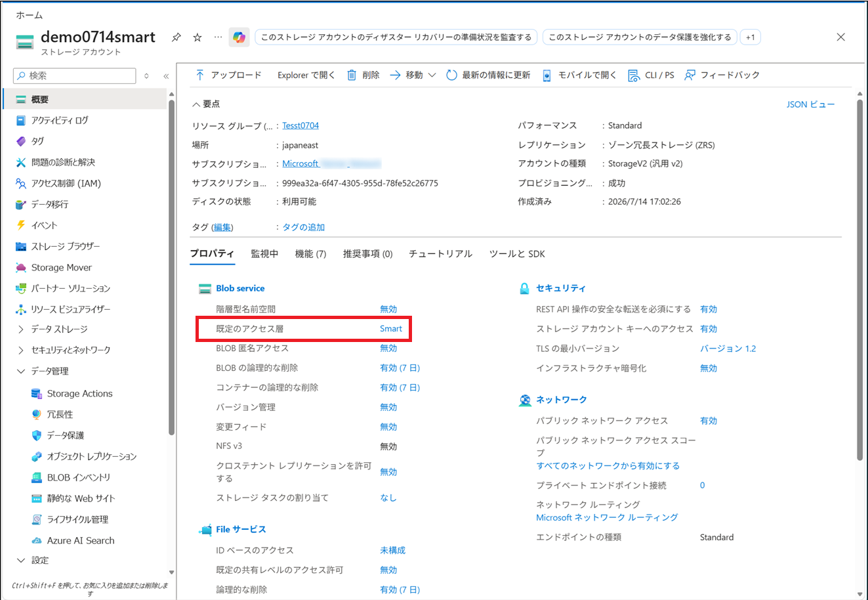Click the feedback person icon

click(x=690, y=75)
